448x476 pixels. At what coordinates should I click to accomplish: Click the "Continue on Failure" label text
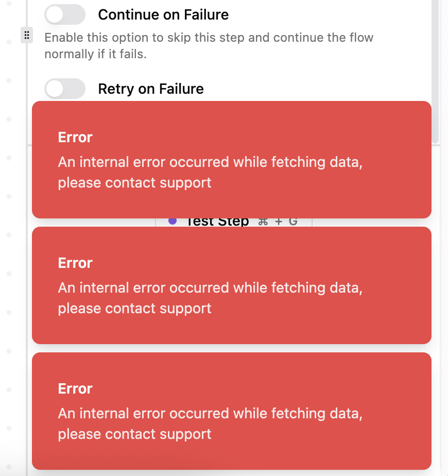point(163,15)
